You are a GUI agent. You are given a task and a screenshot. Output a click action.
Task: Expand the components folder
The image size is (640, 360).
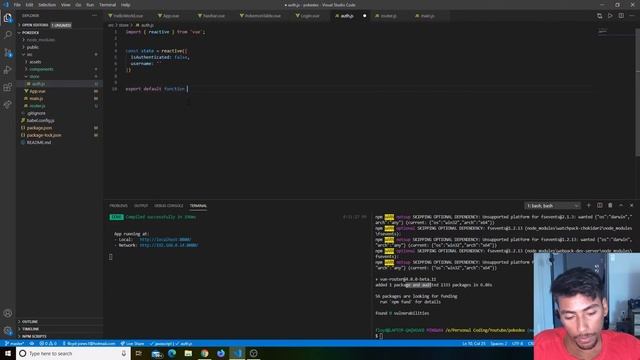click(59, 69)
